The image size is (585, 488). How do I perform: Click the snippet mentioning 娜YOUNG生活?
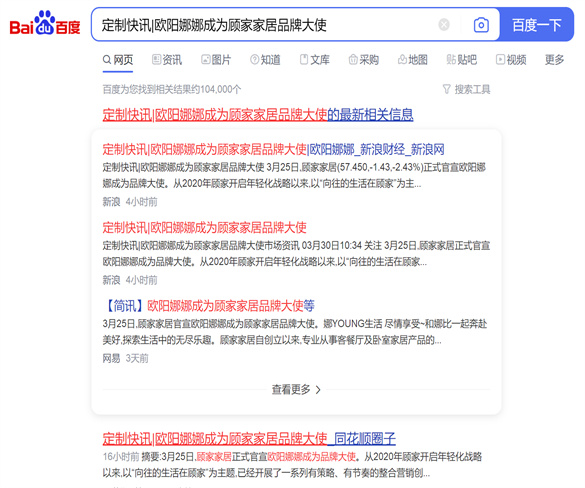tap(295, 332)
